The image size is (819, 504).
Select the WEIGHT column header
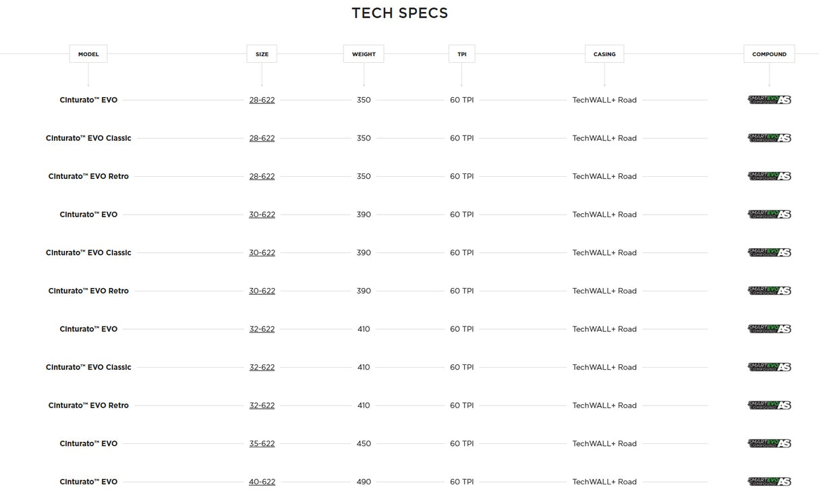(364, 54)
